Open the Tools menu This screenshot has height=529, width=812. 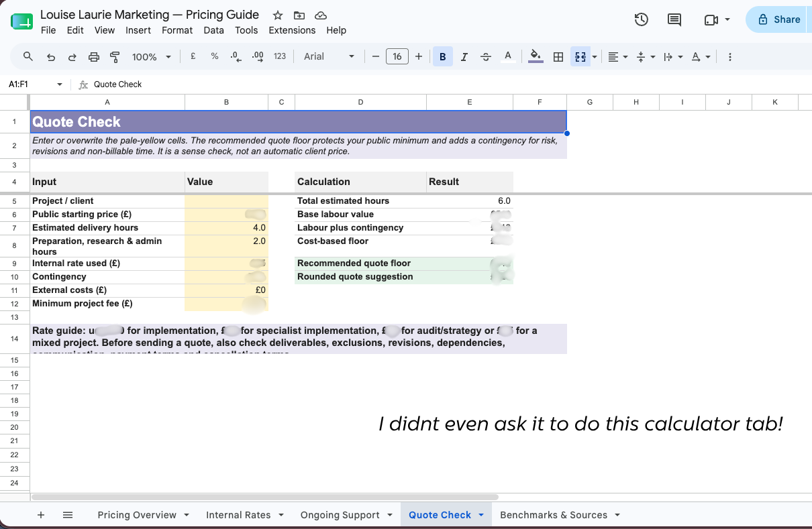coord(246,30)
